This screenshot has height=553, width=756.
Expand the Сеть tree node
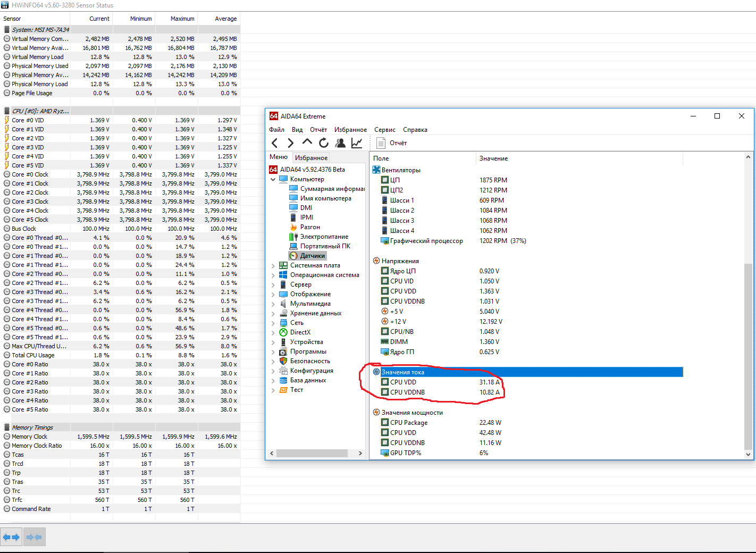pos(273,323)
